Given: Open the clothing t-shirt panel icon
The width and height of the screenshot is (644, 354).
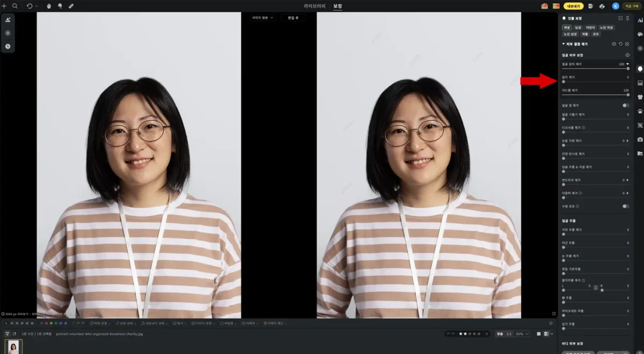Looking at the screenshot, I should tap(640, 97).
